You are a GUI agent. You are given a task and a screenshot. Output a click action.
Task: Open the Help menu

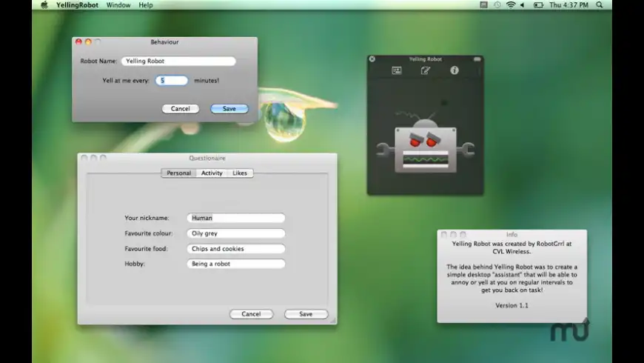146,5
